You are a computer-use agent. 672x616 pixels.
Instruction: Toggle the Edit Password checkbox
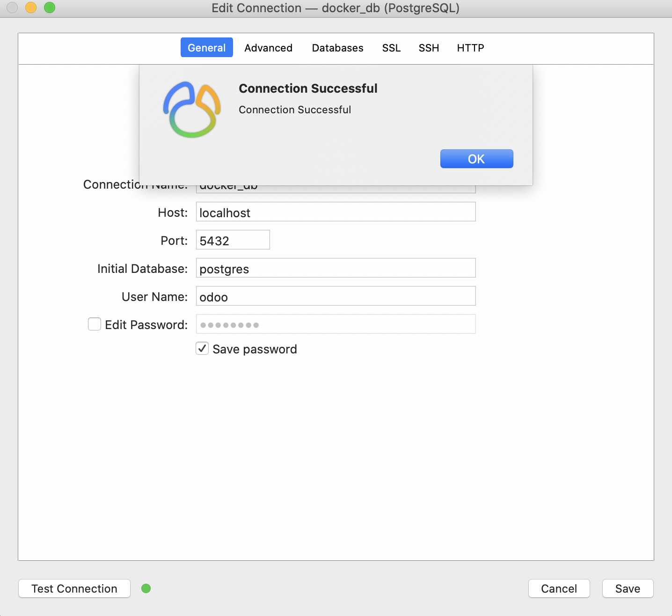[x=95, y=324]
